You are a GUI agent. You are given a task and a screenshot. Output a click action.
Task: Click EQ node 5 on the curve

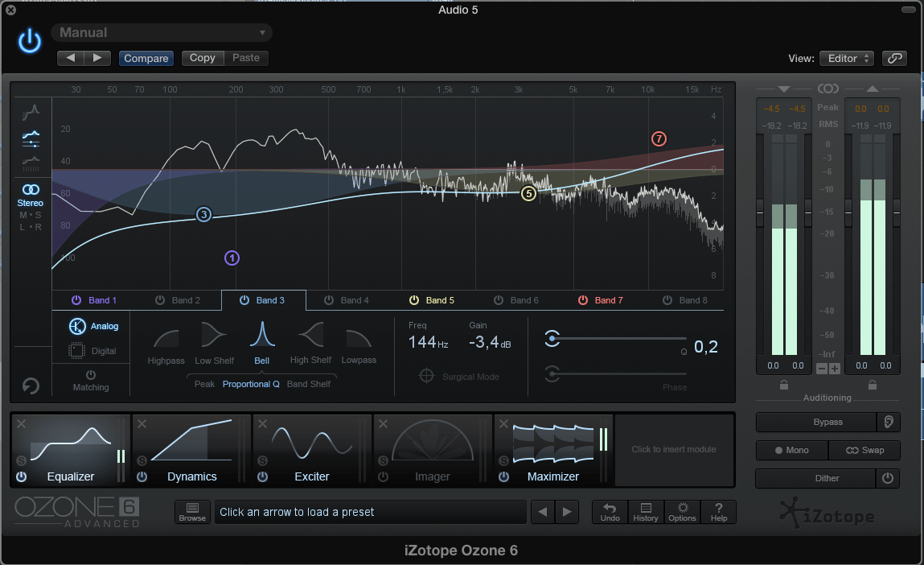coord(528,193)
